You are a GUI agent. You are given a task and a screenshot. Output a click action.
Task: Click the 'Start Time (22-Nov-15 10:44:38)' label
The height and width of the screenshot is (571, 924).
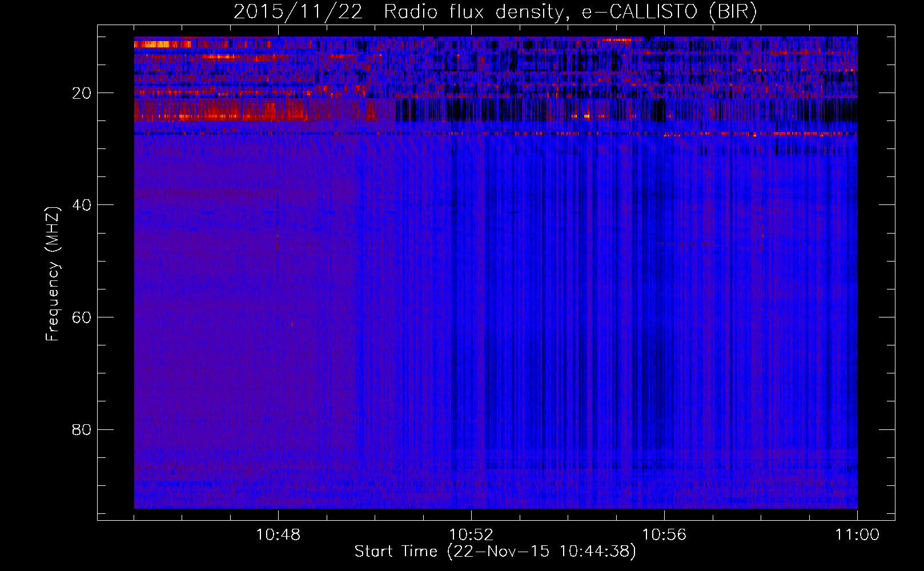[x=495, y=552]
